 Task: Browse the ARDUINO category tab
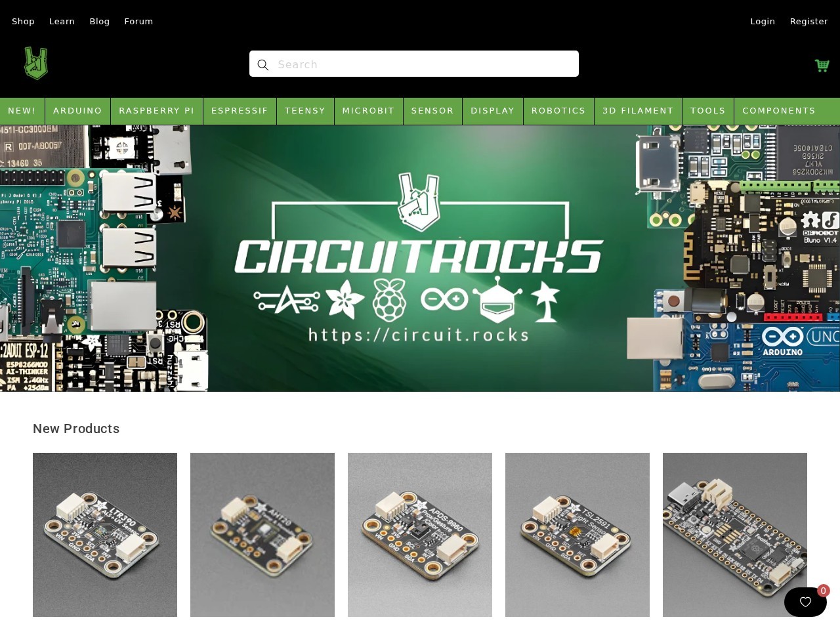[77, 110]
